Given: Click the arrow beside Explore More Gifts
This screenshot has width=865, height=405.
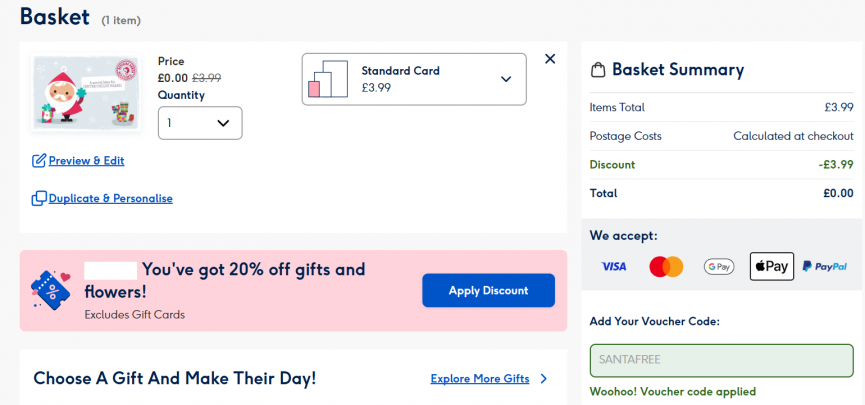Looking at the screenshot, I should point(544,379).
